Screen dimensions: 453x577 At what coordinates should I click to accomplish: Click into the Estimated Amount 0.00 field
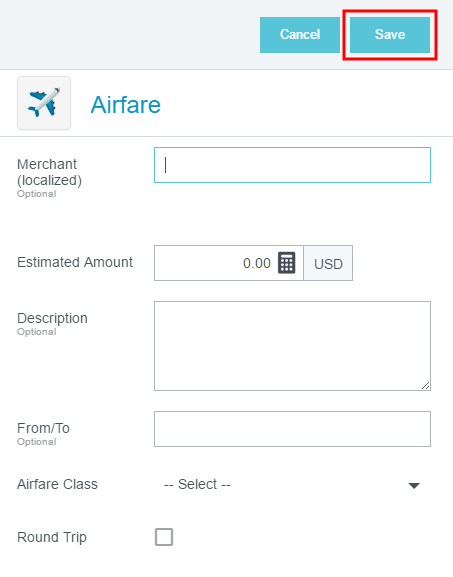(229, 263)
